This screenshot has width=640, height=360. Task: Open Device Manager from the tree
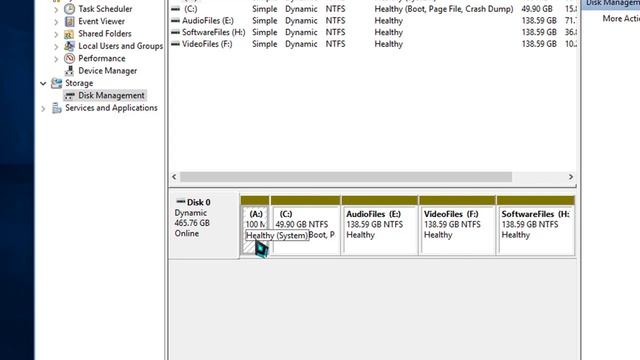click(x=107, y=71)
